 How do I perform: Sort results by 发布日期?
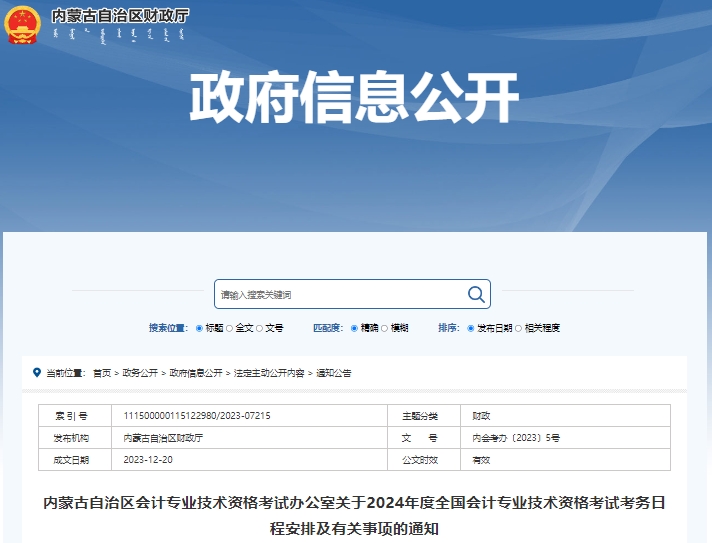tap(471, 328)
